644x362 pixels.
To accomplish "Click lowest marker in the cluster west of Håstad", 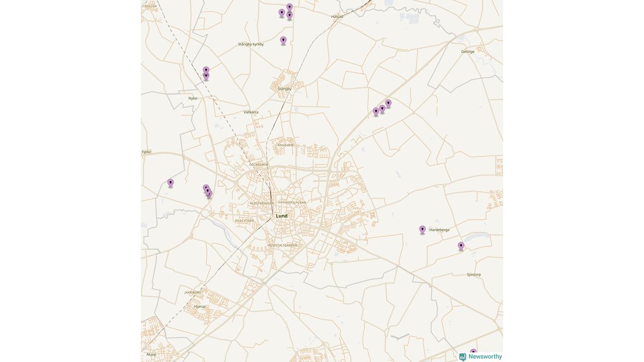I will coord(289,16).
